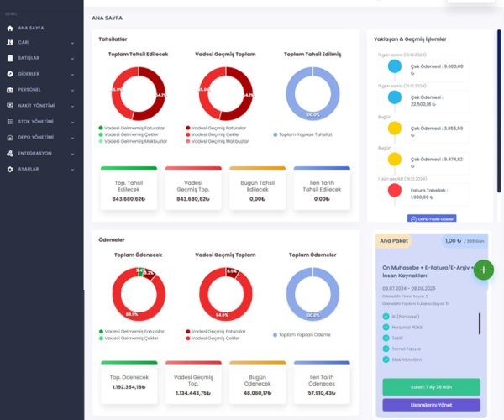
Task: Toggle Vadesi Gelmemiş Makbuzlar legend
Action: pyautogui.click(x=133, y=141)
